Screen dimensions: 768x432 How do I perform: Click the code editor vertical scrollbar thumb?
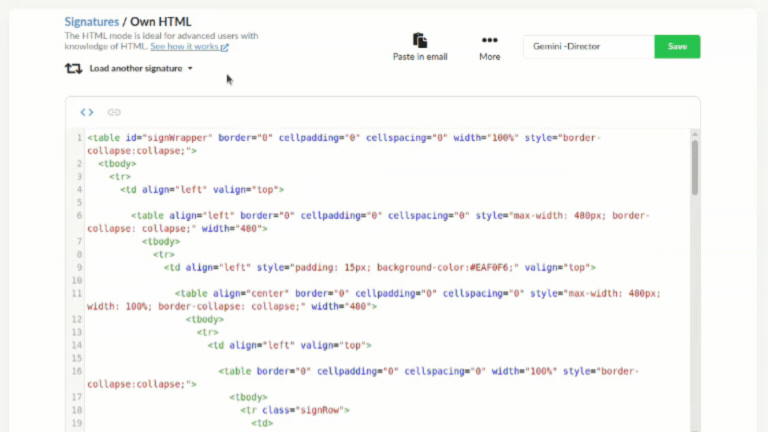(x=695, y=168)
